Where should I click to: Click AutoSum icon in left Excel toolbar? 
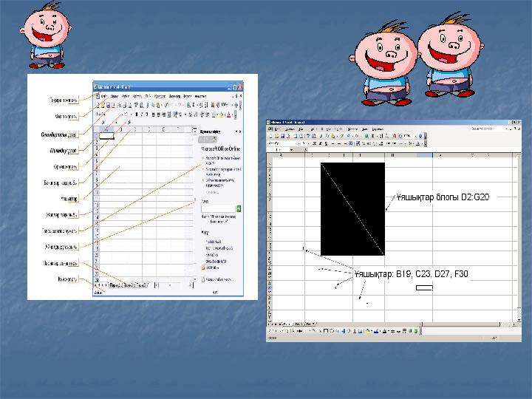click(193, 105)
